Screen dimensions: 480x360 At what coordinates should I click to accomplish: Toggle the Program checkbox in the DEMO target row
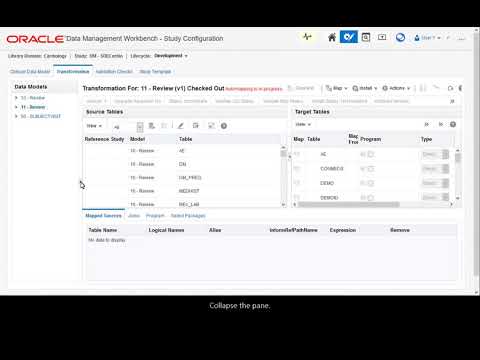371,183
